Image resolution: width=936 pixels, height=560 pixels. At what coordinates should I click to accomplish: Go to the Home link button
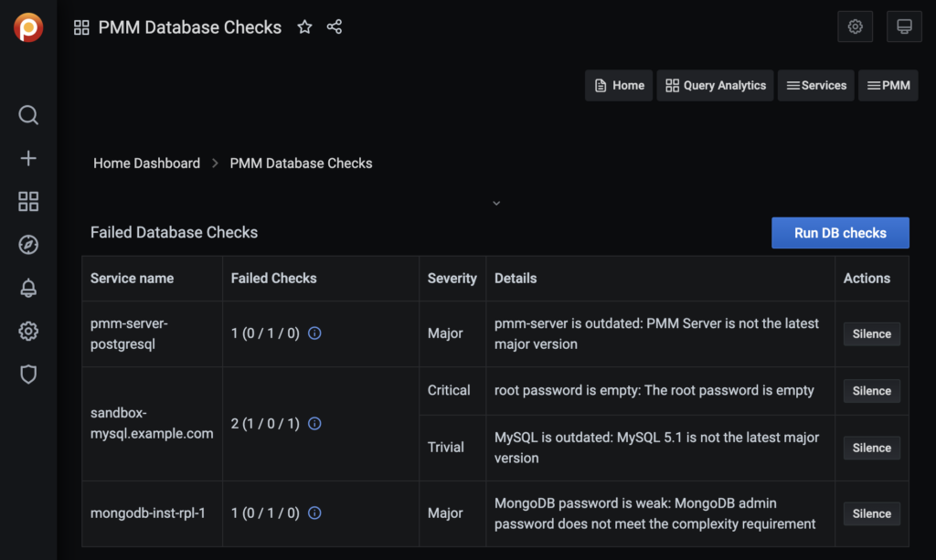tap(619, 86)
